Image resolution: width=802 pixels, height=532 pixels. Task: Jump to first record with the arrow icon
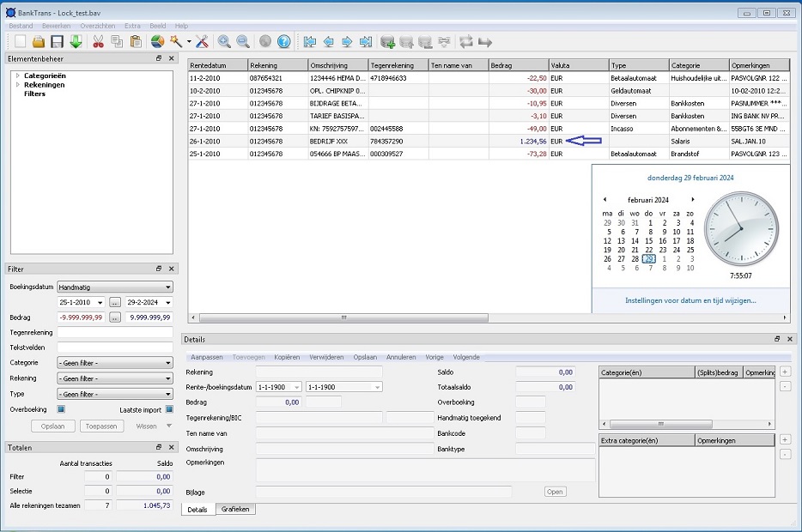309,41
